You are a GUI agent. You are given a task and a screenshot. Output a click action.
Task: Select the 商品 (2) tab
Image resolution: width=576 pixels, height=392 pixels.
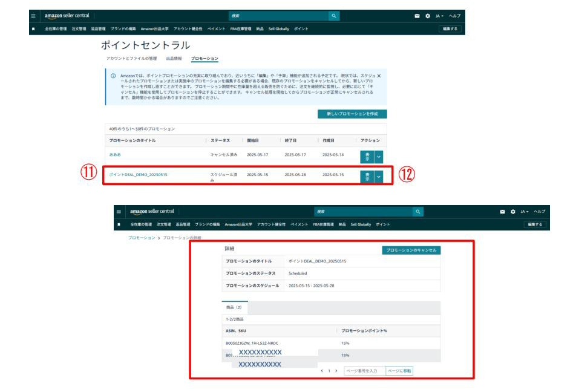(x=234, y=307)
